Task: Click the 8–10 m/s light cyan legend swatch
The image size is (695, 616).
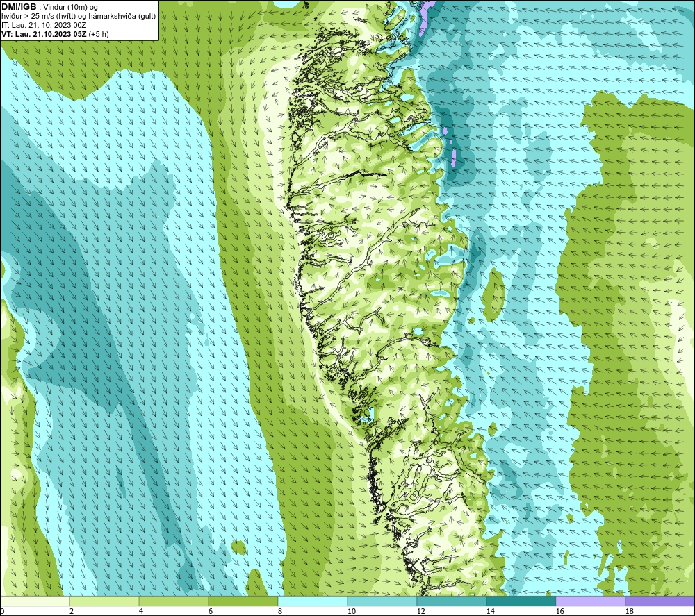Action: (313, 601)
